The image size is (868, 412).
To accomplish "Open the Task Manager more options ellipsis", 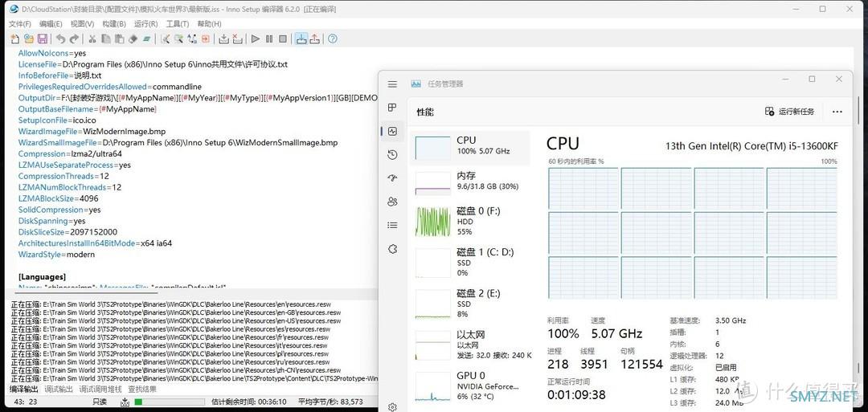I will 837,111.
